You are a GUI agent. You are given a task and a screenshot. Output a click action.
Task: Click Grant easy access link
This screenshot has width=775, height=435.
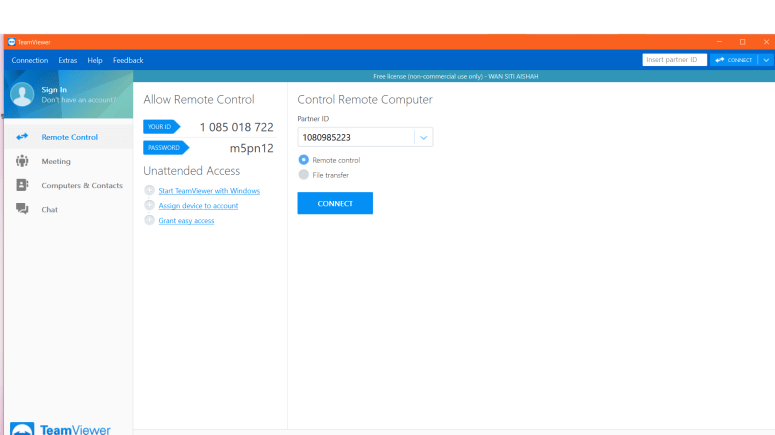[x=186, y=220]
